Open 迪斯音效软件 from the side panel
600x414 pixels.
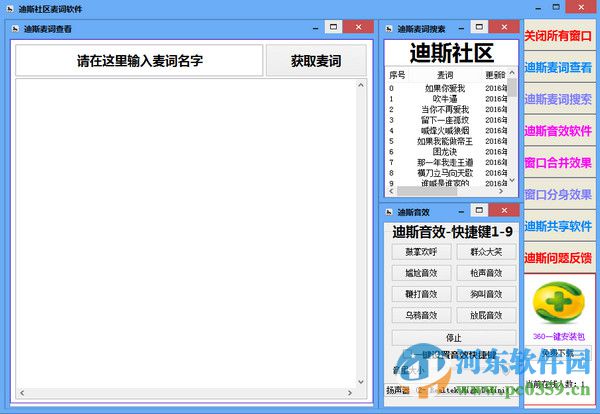[558, 131]
